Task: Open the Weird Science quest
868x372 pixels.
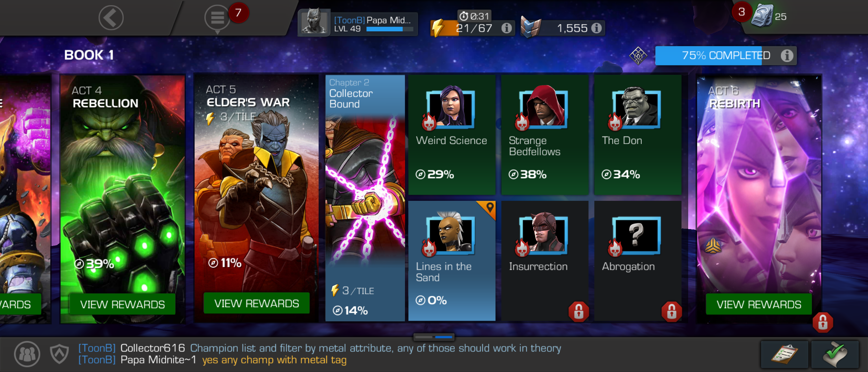Action: click(452, 135)
